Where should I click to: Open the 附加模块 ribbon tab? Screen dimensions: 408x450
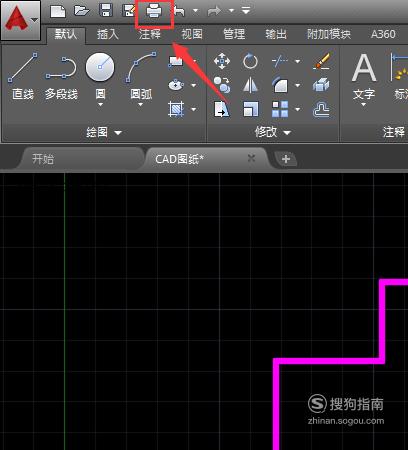329,34
